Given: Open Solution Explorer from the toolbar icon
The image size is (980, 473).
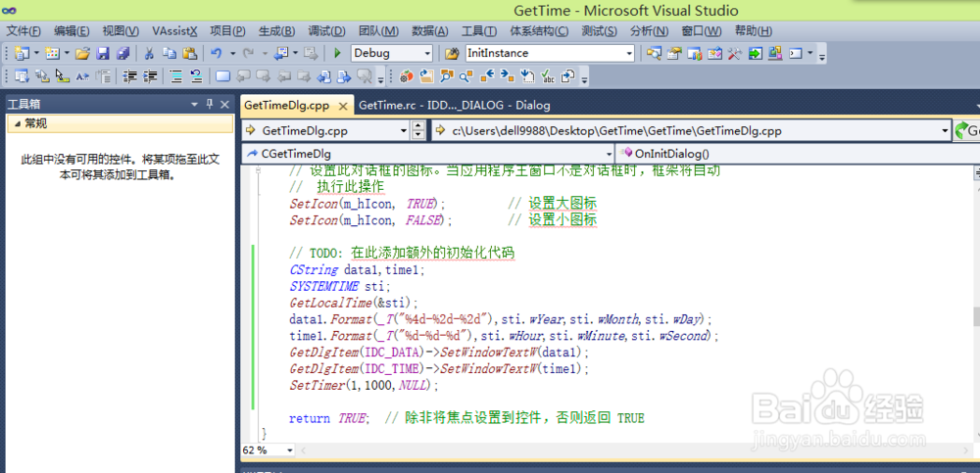Looking at the screenshot, I should (654, 53).
